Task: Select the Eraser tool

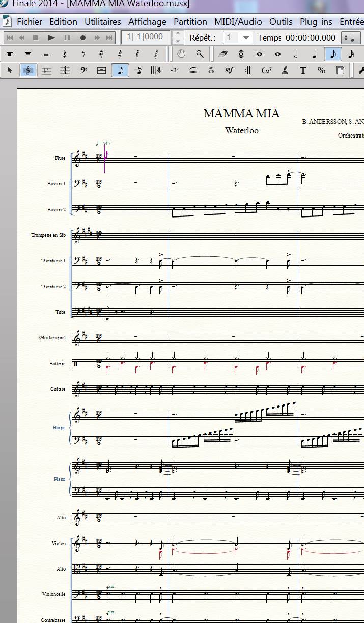Action: (222, 54)
